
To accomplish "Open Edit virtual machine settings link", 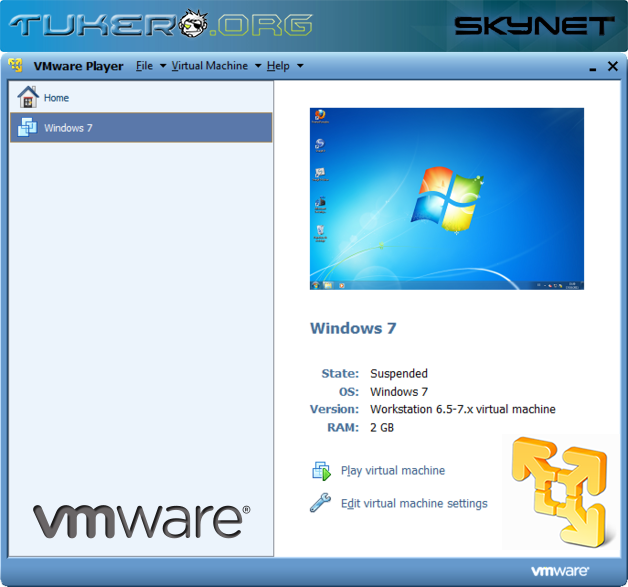I will [x=414, y=503].
